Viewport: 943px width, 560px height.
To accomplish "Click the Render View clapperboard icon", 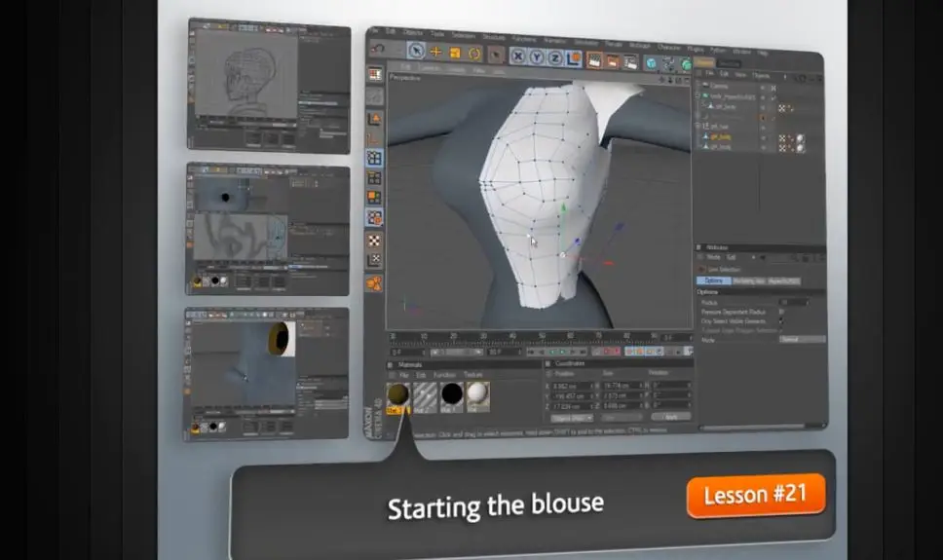I will pyautogui.click(x=594, y=60).
